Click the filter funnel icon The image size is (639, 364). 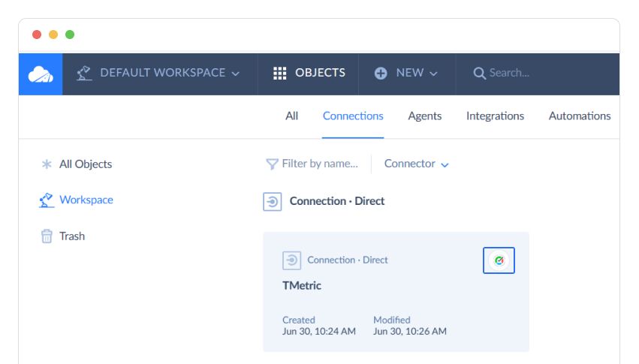(x=272, y=164)
